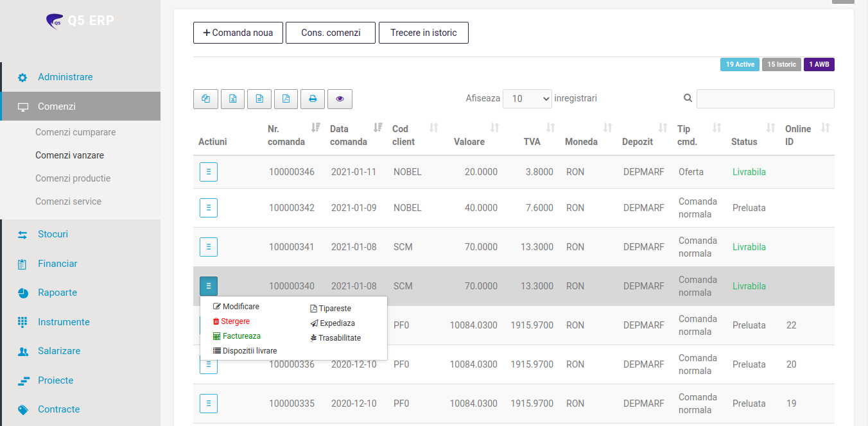This screenshot has height=426, width=868.
Task: Create a new order with Comanda noua
Action: (x=238, y=33)
